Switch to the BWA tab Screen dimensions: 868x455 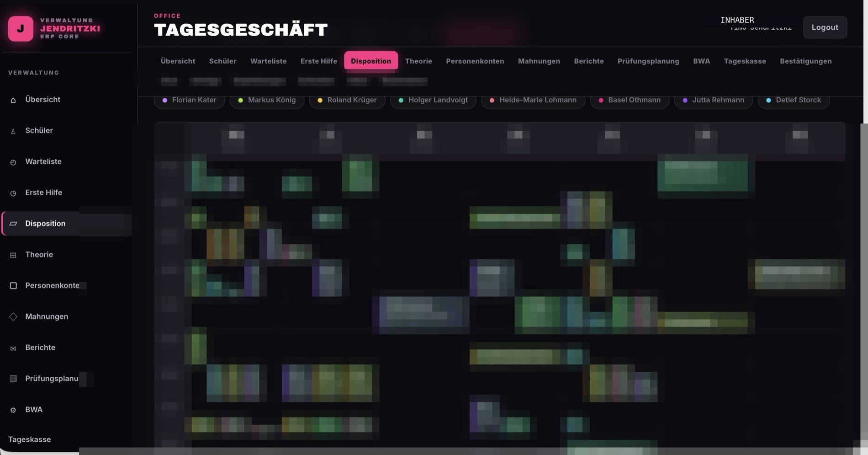(x=701, y=61)
